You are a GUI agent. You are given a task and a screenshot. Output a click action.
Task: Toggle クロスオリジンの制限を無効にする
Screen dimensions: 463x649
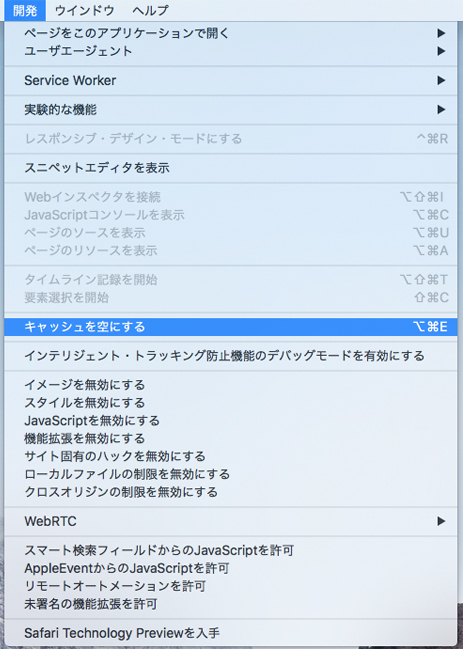[231, 492]
